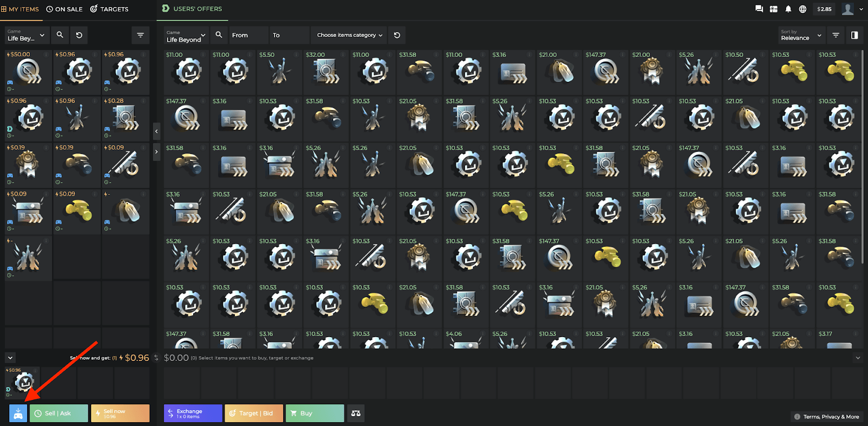Click the From price input field

coord(249,35)
